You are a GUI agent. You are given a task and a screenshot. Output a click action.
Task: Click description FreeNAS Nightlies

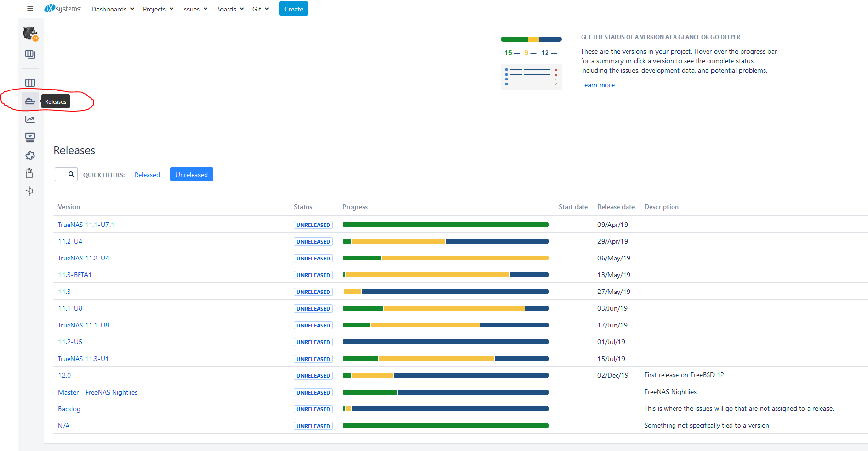click(x=670, y=392)
